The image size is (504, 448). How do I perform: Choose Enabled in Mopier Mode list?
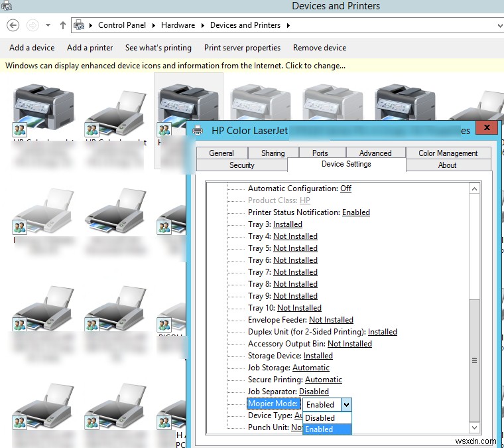point(327,429)
